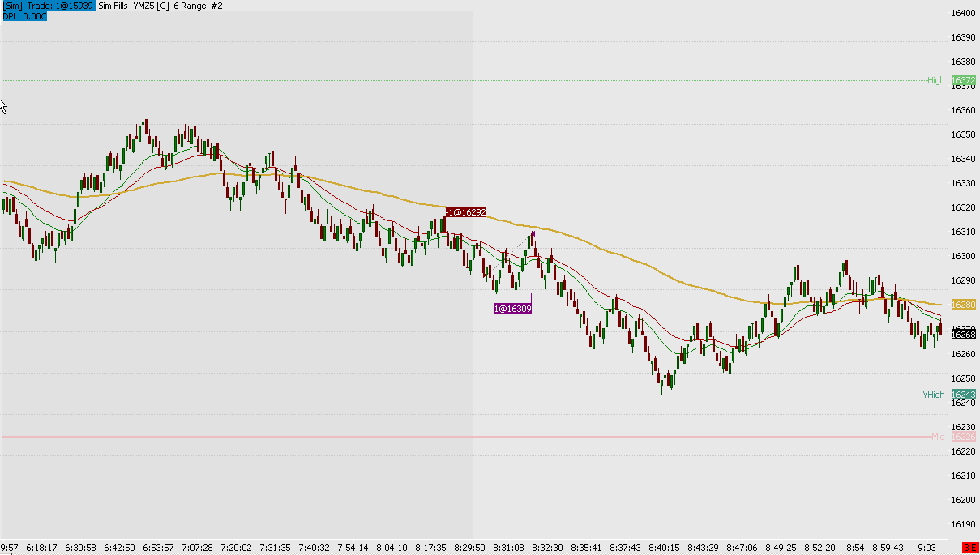Click the DPL: 0.00C daily profit label
The width and height of the screenshot is (980, 555).
24,15
